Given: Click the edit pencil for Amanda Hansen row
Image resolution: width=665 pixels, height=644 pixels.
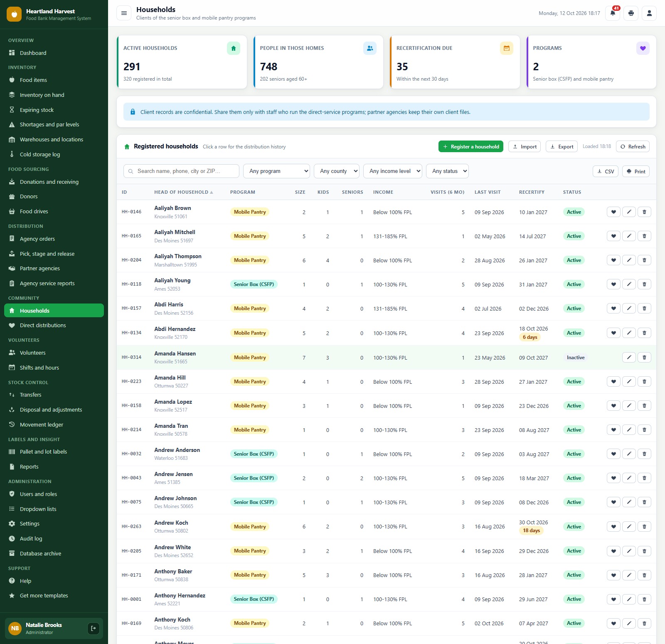Looking at the screenshot, I should click(x=629, y=358).
